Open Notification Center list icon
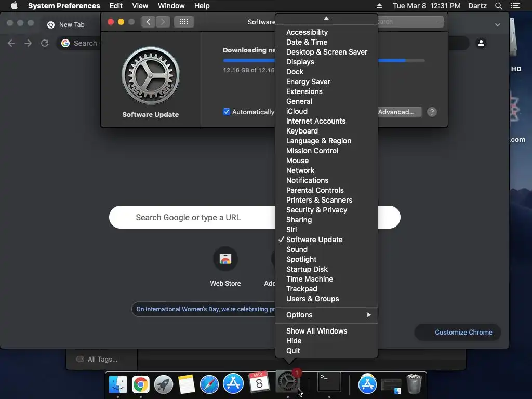Screen dimensions: 532x399 [x=515, y=6]
